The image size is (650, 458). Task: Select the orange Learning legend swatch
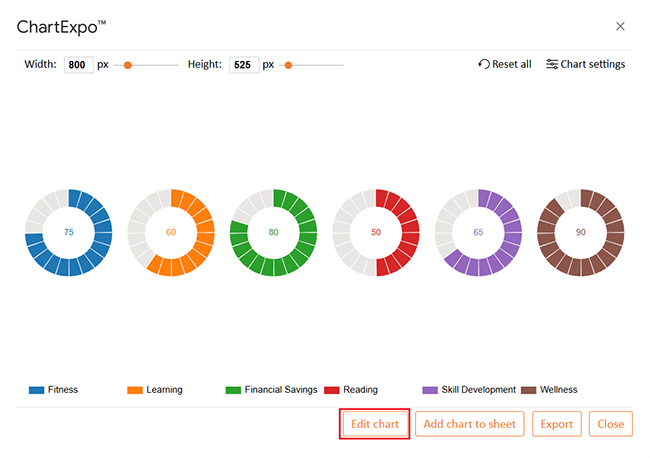pos(135,390)
